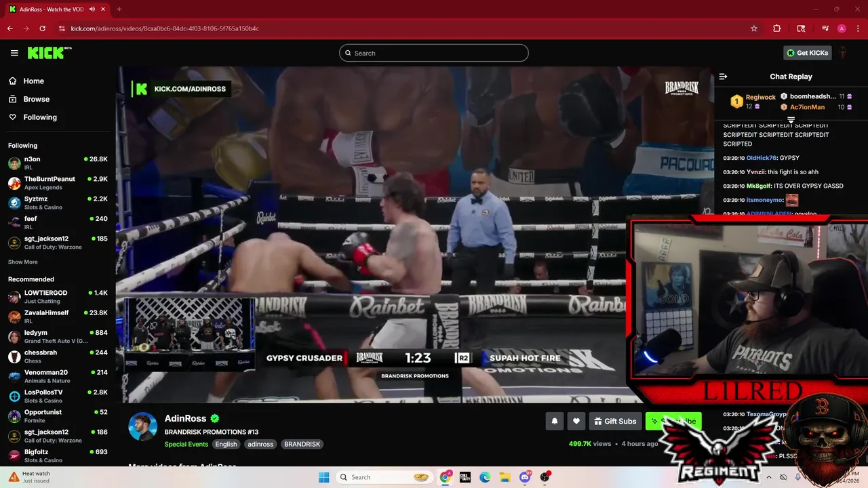The image size is (868, 488).
Task: Open Bigfoltz recommended channel
Action: click(x=58, y=455)
